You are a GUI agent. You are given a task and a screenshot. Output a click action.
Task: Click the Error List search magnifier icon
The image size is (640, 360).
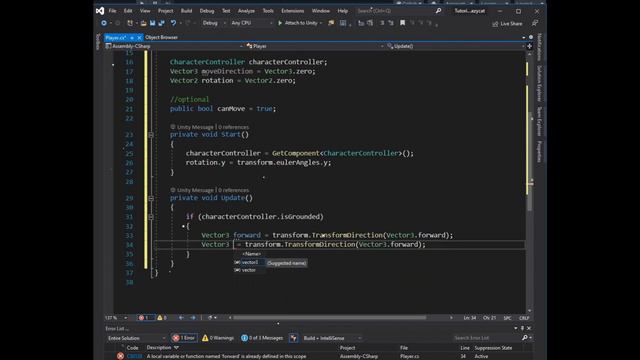(525, 338)
